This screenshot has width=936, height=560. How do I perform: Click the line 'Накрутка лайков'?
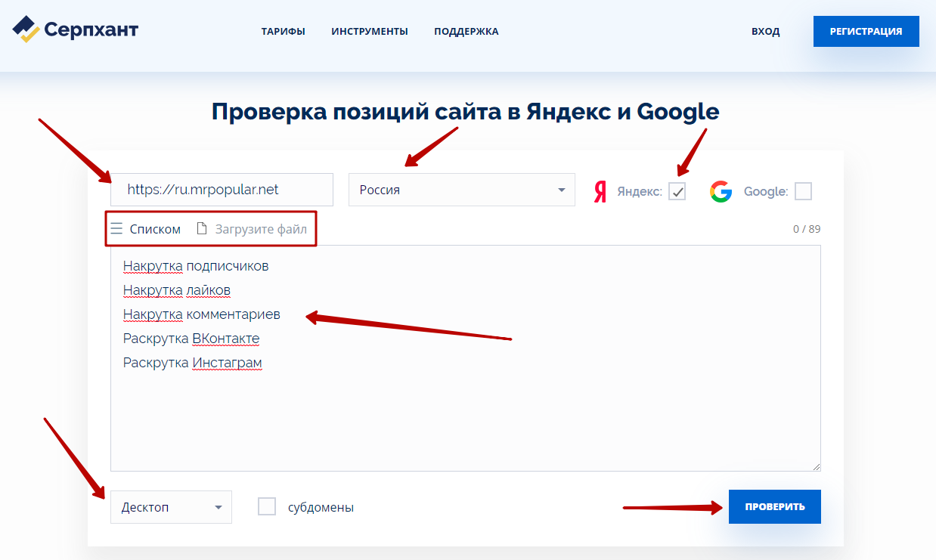[177, 290]
